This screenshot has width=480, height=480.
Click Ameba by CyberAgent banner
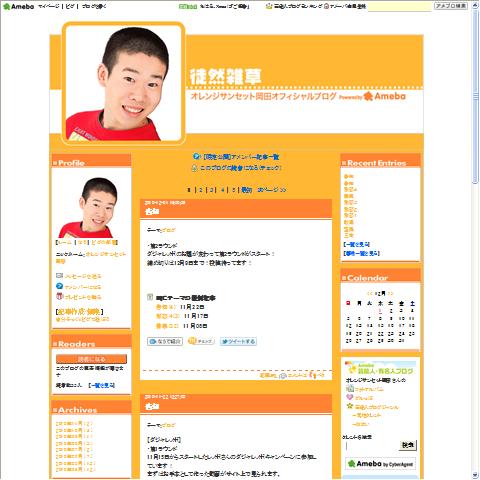[380, 464]
